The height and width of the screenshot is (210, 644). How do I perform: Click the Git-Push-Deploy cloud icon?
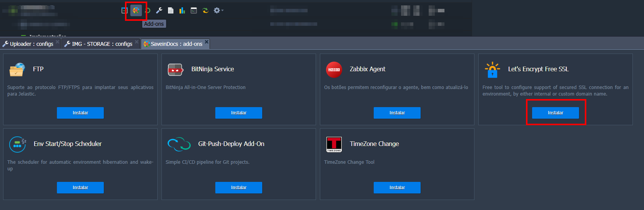point(179,144)
